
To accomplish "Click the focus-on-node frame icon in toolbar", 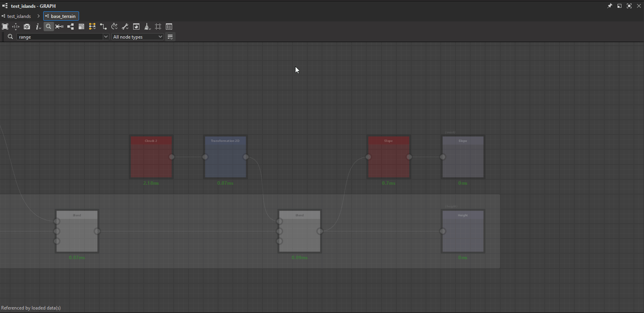I will click(x=59, y=27).
